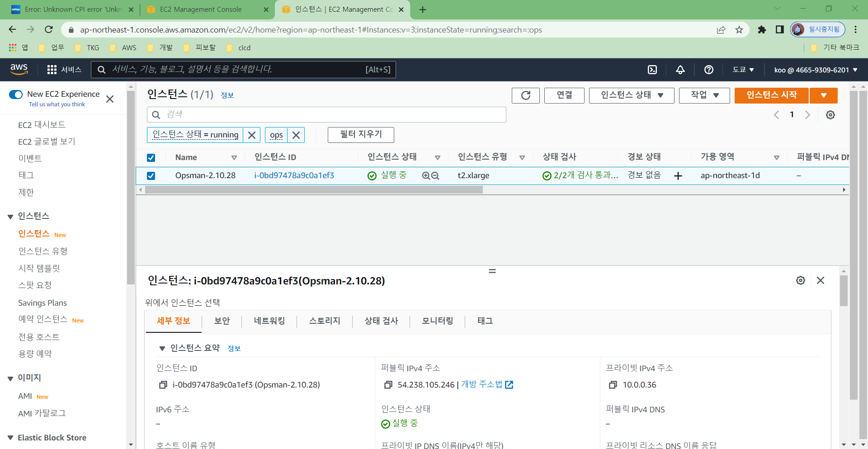Click Tell us what you think link
Screen dimensions: 868x449
pyautogui.click(x=57, y=104)
